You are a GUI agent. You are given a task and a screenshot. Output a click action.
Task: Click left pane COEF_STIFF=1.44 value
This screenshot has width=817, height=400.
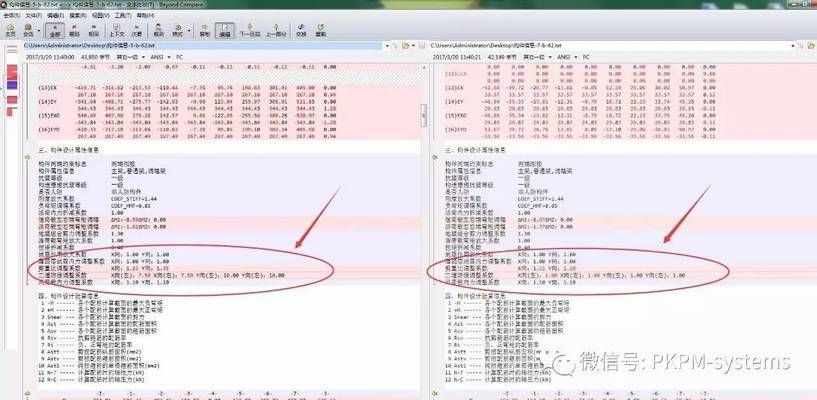(134, 198)
